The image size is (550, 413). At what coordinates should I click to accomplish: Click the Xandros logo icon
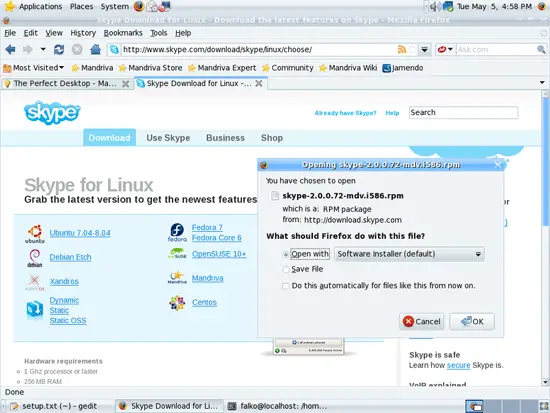[x=35, y=282]
